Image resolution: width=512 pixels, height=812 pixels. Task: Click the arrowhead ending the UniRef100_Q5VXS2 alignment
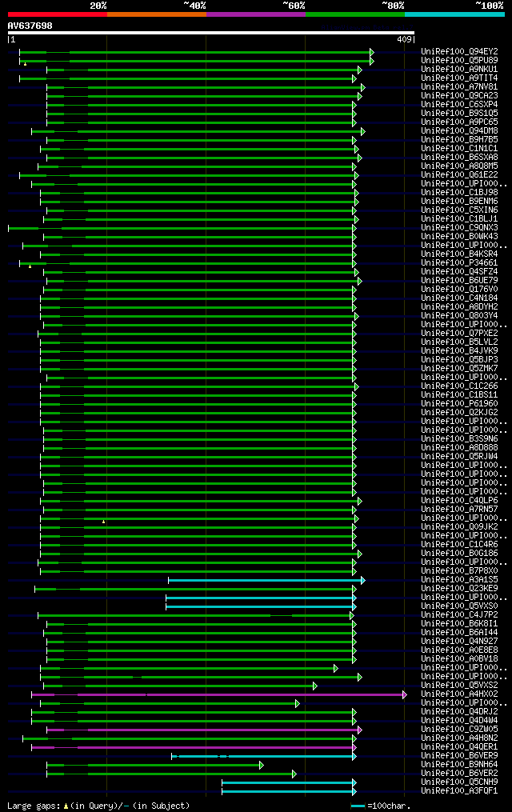coord(315,686)
